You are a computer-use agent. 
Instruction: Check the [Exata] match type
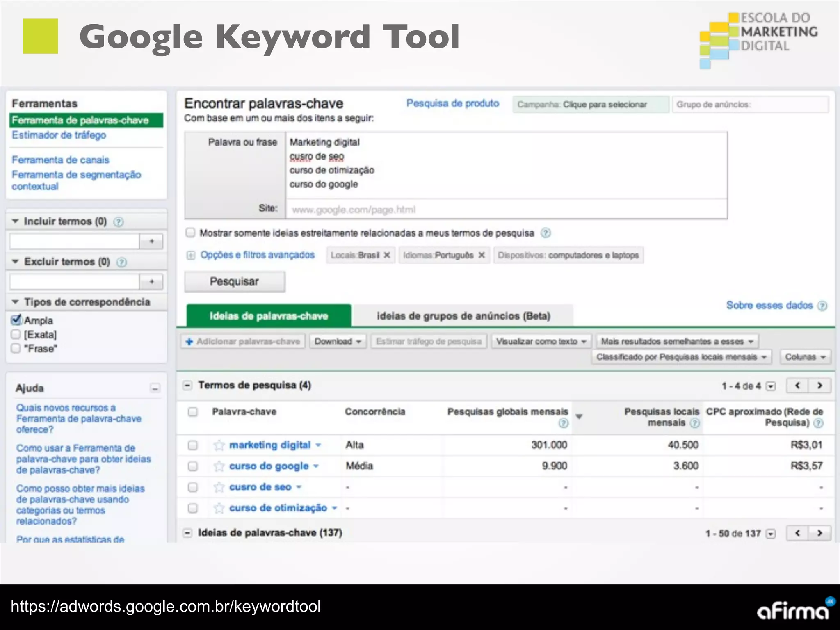(16, 334)
